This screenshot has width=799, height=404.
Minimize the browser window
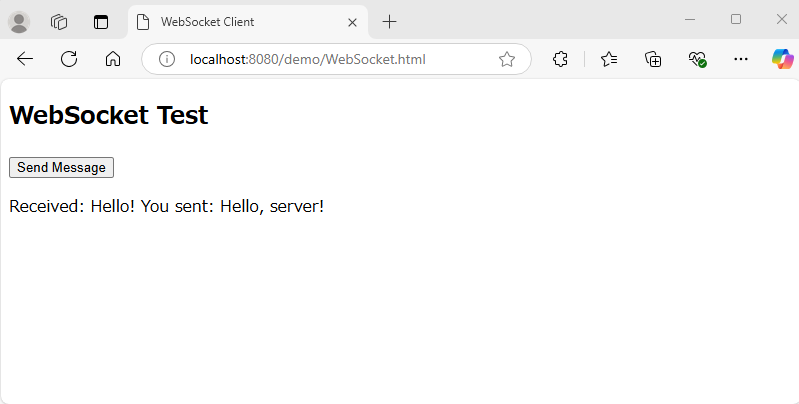[690, 19]
